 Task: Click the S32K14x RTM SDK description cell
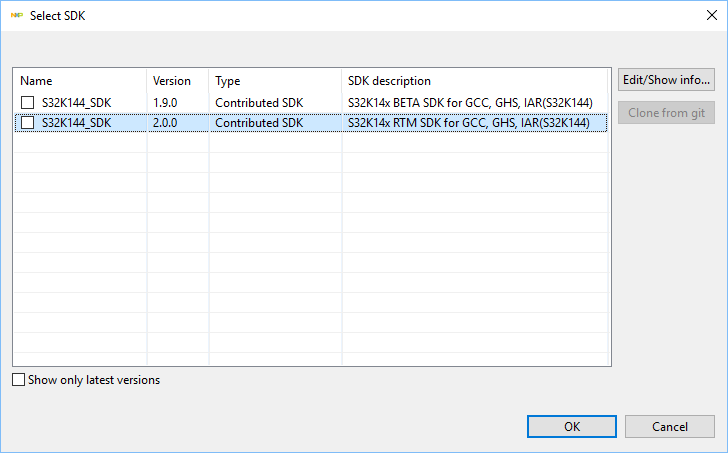coord(476,123)
